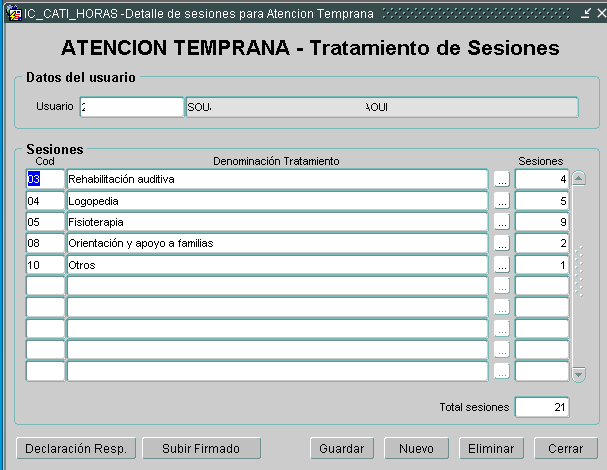
Task: Click sessions count field for Fisioterapia
Action: click(542, 222)
